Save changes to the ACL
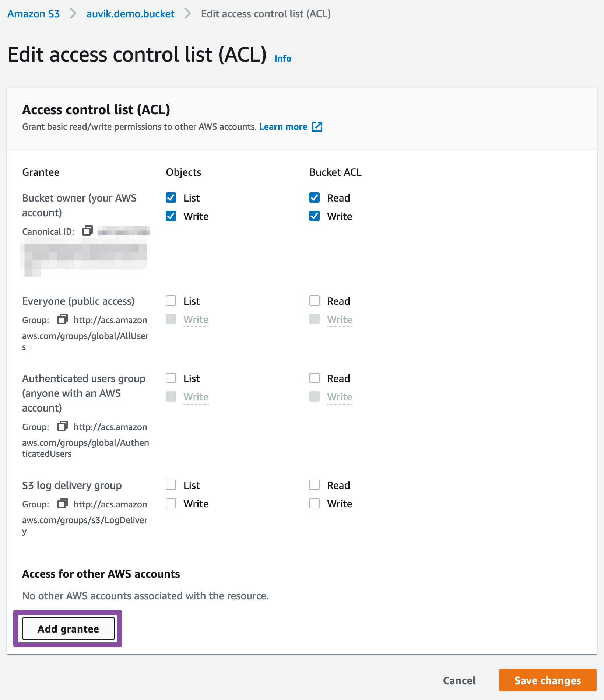The image size is (604, 700). 548,680
